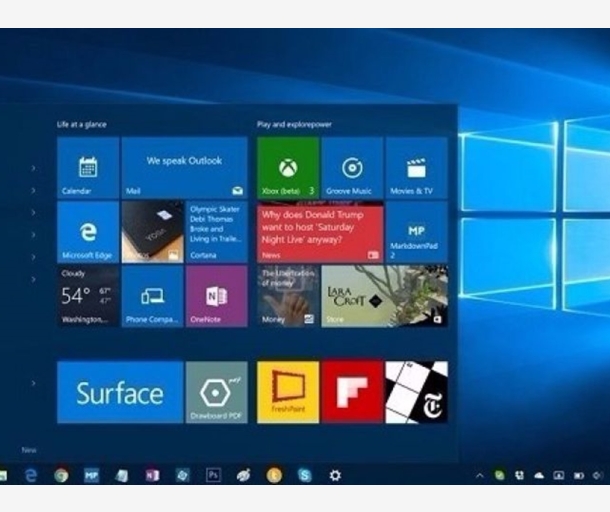Select the Play and explorepower group heading

pos(294,124)
